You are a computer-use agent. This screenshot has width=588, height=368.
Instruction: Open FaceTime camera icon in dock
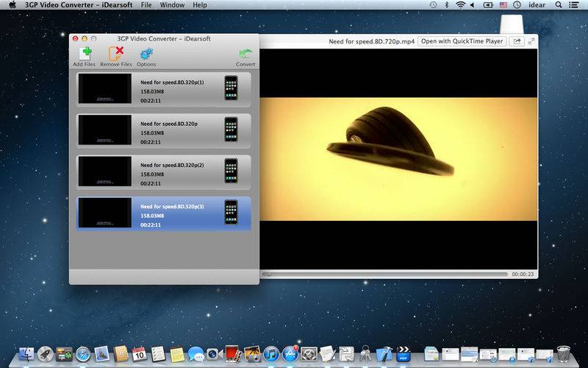(214, 354)
